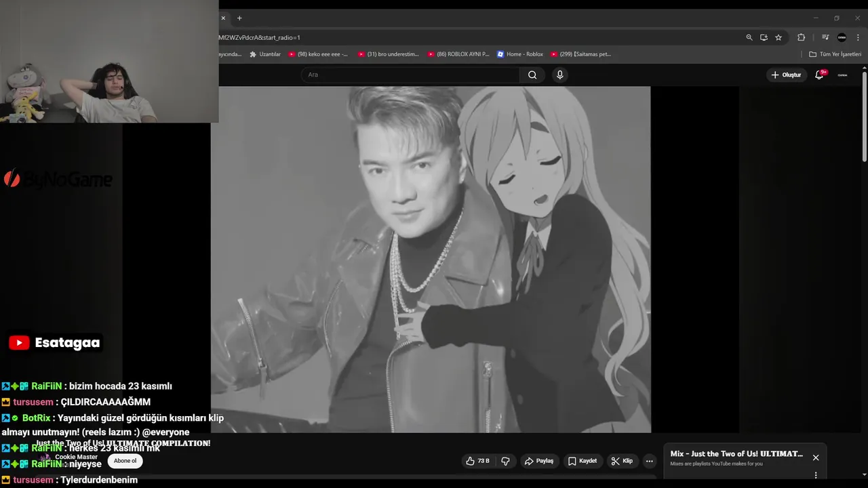Open the Tüm Yer İşaretleri folder

pyautogui.click(x=835, y=54)
